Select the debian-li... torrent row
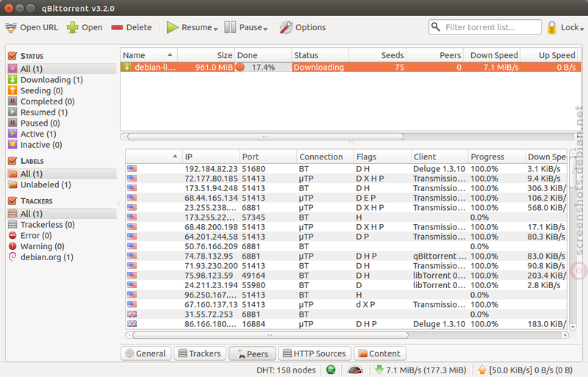Viewport: 588px width, 377px height. coord(351,67)
